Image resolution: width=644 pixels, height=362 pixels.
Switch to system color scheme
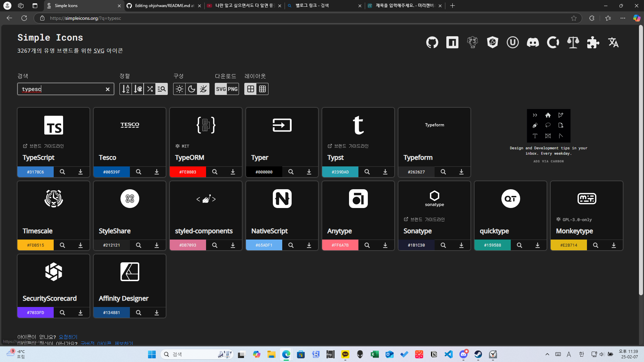pos(203,89)
